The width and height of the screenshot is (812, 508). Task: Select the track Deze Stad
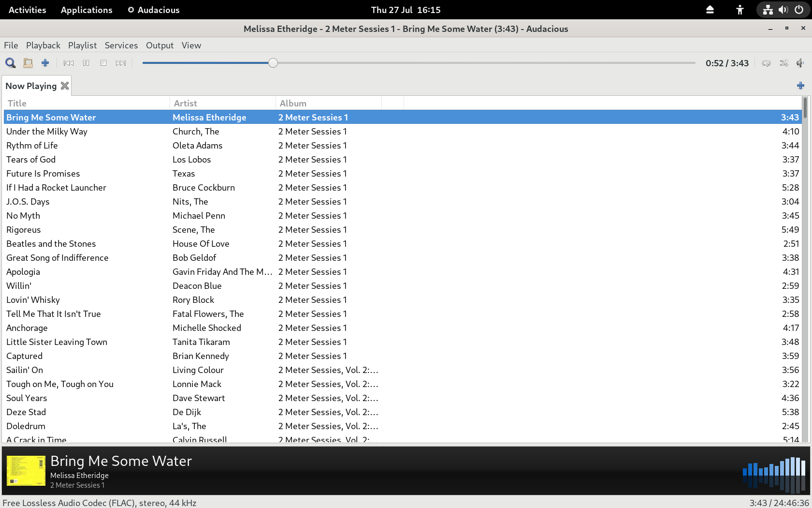403,412
